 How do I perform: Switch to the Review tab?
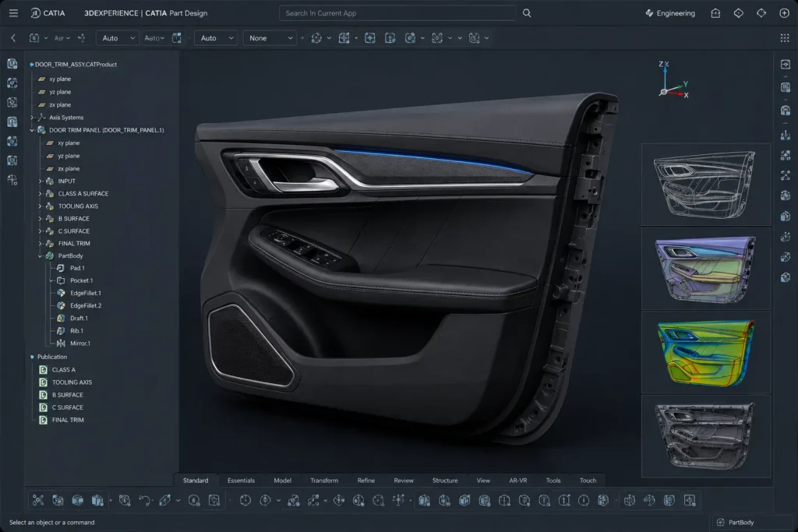tap(404, 480)
